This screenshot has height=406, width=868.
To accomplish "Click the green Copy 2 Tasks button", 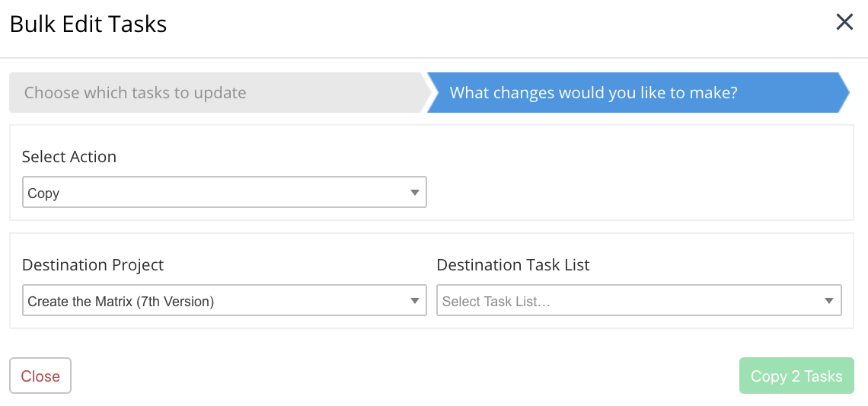I will (x=796, y=376).
